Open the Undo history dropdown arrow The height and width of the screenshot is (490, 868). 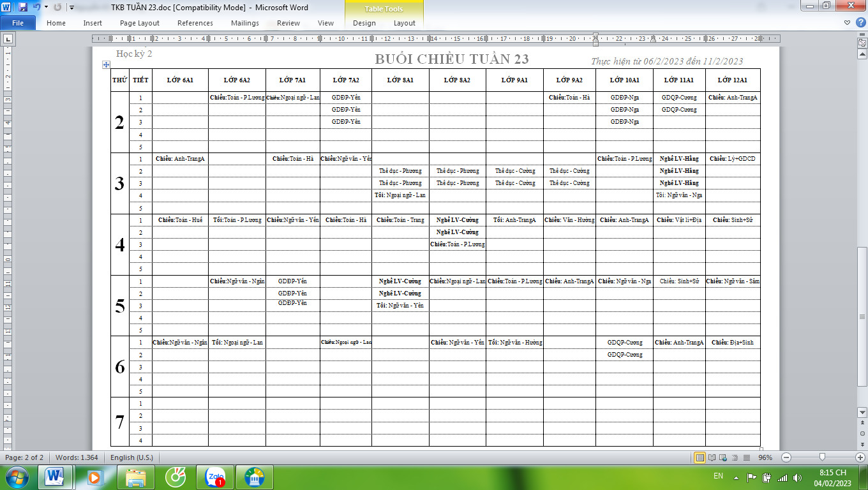(46, 8)
